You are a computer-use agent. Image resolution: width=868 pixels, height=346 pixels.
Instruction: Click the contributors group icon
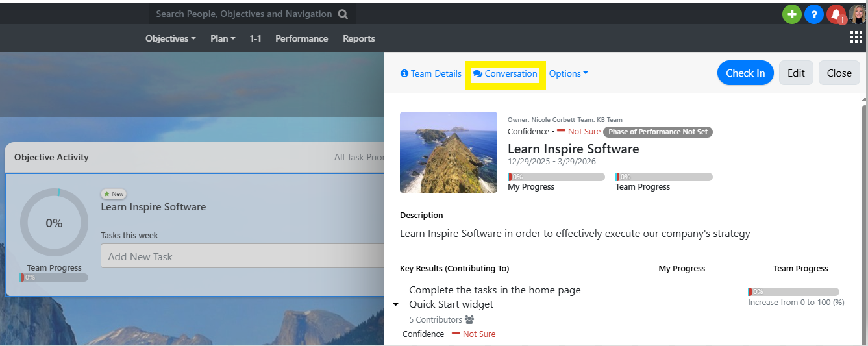[x=469, y=319]
